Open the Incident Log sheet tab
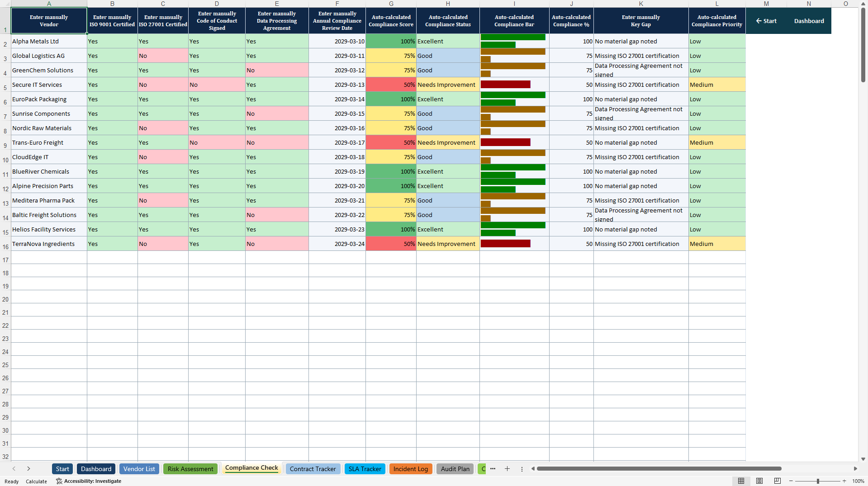Image resolution: width=868 pixels, height=486 pixels. (x=410, y=469)
